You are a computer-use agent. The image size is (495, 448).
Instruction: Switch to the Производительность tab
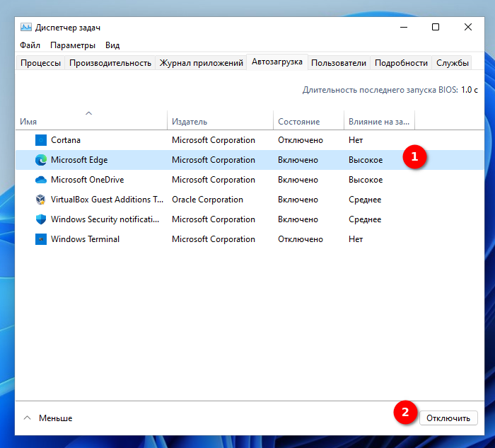pos(110,63)
